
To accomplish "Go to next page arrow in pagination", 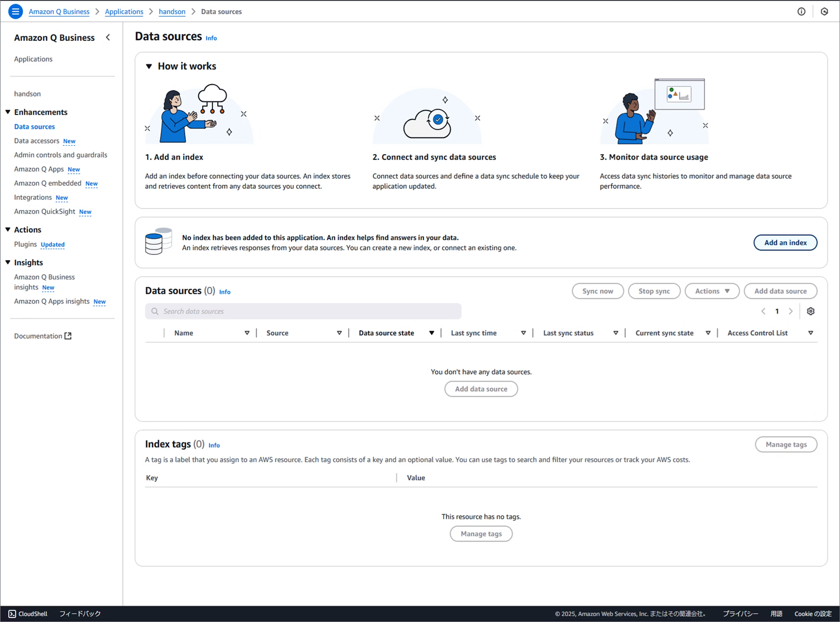I will (x=791, y=311).
